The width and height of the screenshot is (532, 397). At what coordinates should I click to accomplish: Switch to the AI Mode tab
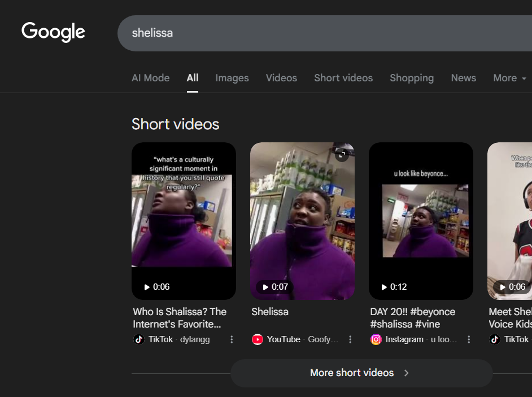coord(150,78)
